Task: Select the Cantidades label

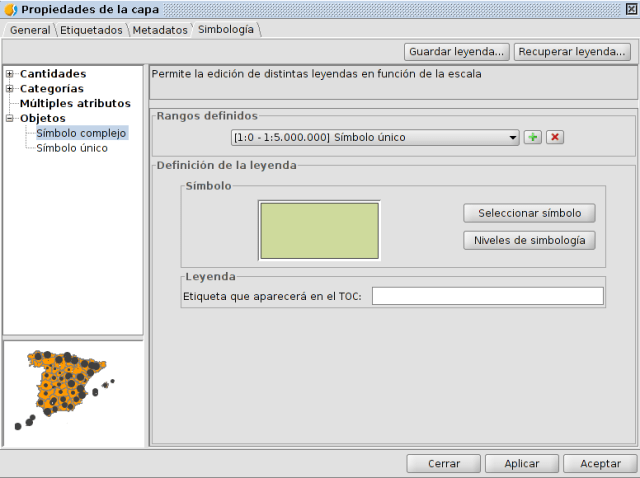Action: pos(53,74)
